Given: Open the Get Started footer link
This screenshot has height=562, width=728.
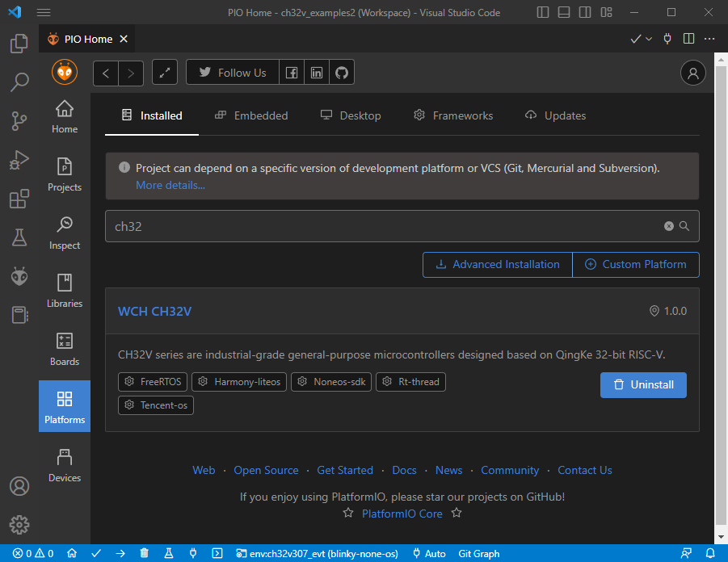Looking at the screenshot, I should (x=345, y=470).
